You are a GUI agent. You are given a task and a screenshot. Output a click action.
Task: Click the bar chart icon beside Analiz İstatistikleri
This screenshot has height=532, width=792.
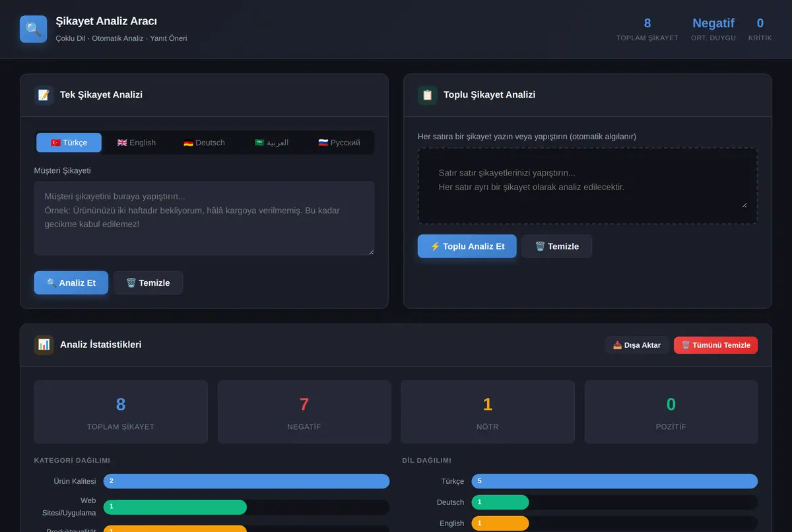pyautogui.click(x=44, y=345)
